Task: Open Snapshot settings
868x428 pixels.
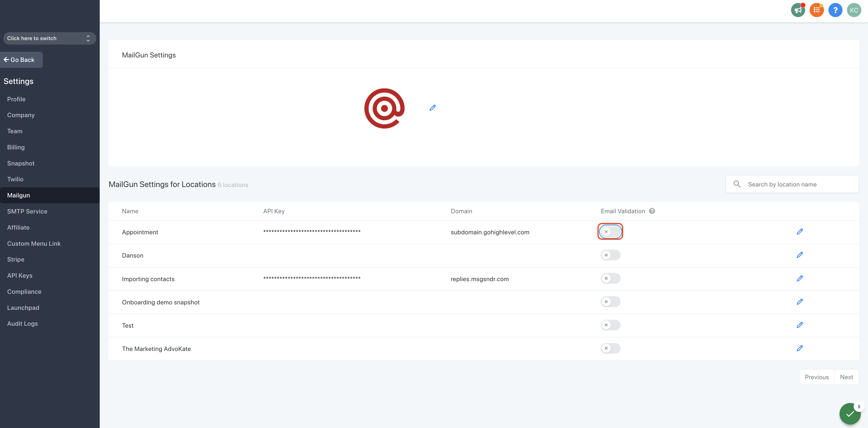Action: tap(21, 163)
